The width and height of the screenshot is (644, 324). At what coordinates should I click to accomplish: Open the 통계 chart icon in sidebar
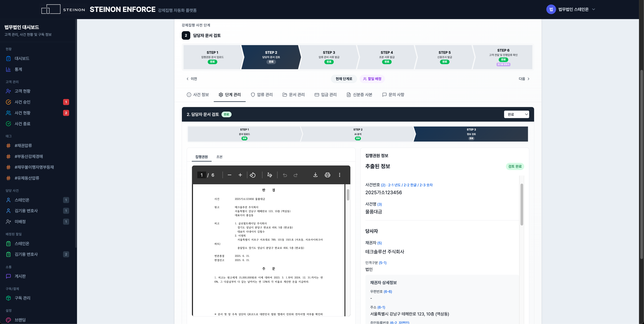click(8, 69)
